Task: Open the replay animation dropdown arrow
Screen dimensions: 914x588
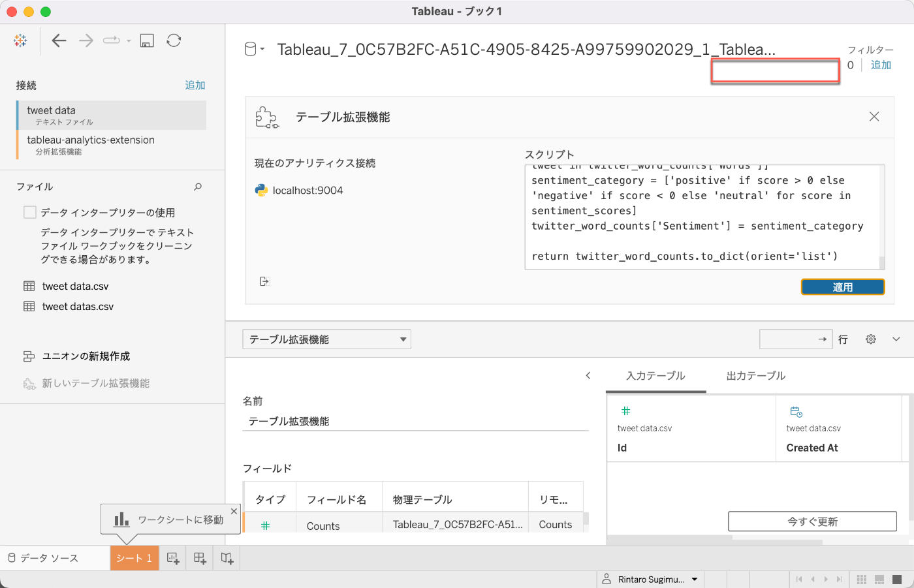Action: (x=129, y=41)
